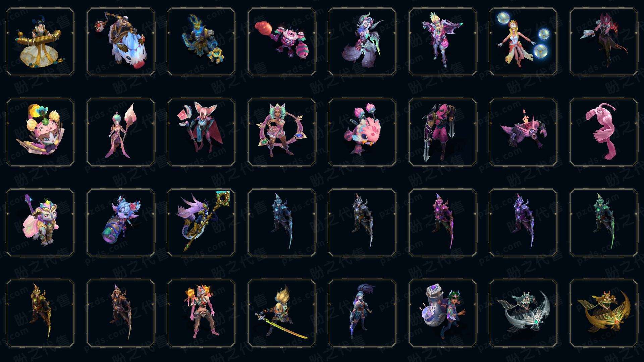The image size is (644, 362).
Task: Select the golden cannon-barrel character skin
Action: coord(40,42)
